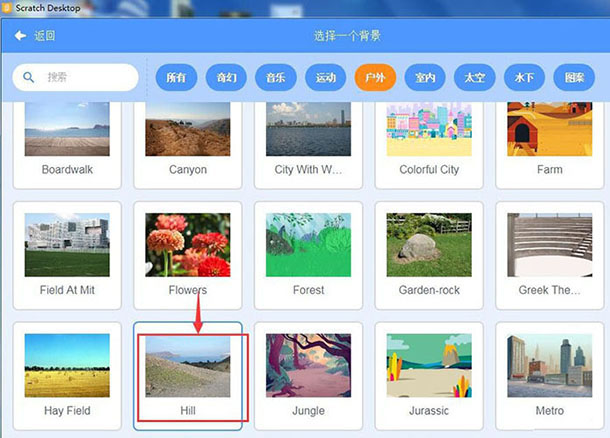610x438 pixels.
Task: Click the 返回 back button text
Action: point(45,36)
